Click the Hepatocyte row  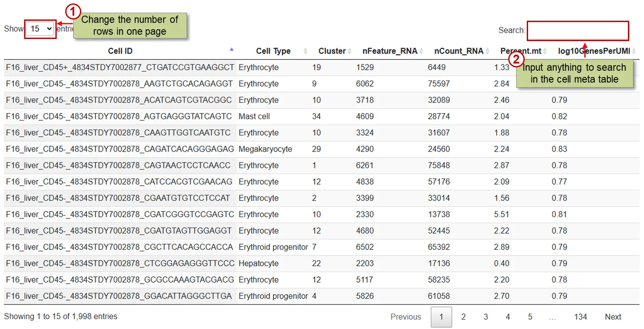[x=258, y=263]
